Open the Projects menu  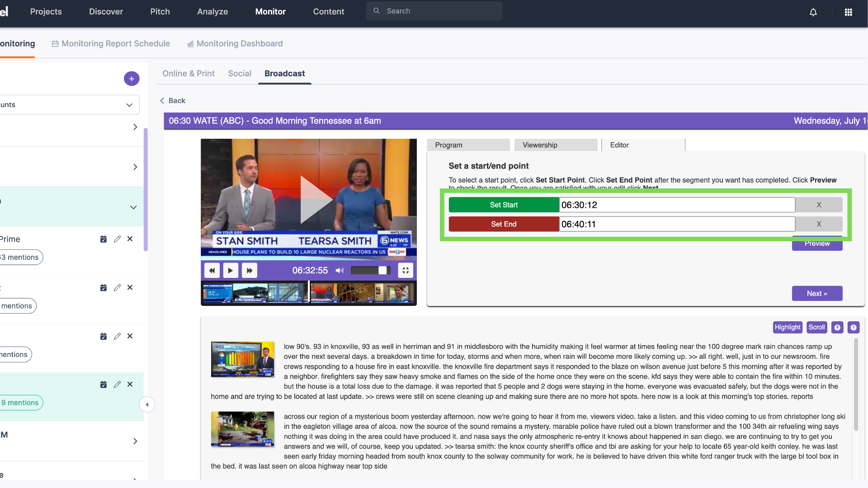click(46, 12)
